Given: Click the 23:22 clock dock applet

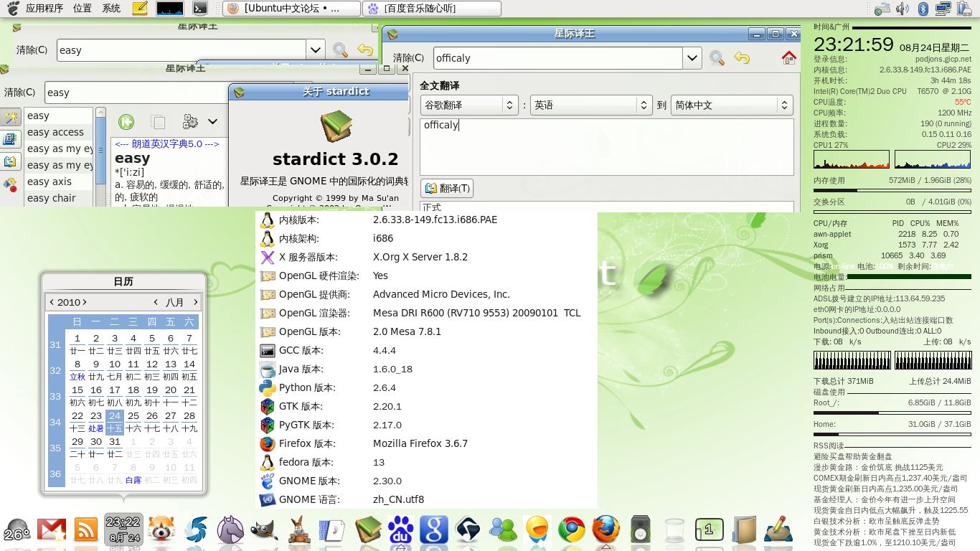Looking at the screenshot, I should [123, 529].
